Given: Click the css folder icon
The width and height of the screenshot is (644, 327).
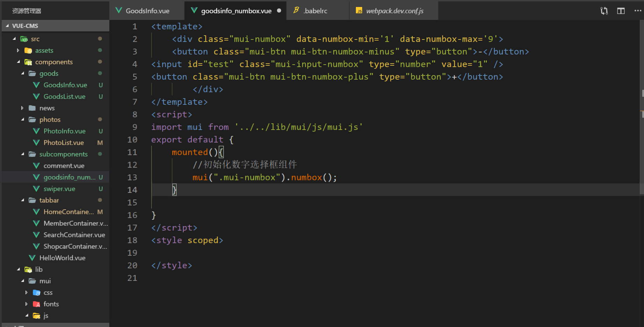Looking at the screenshot, I should [36, 292].
